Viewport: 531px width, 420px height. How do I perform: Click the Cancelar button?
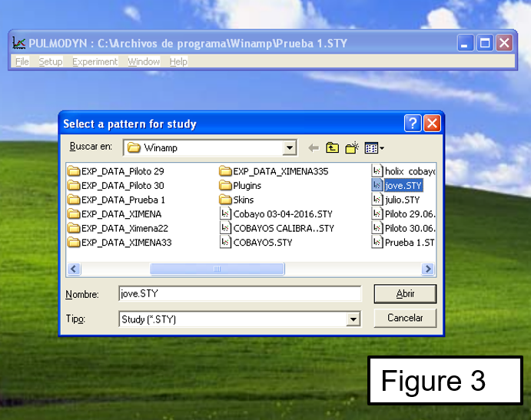(406, 318)
